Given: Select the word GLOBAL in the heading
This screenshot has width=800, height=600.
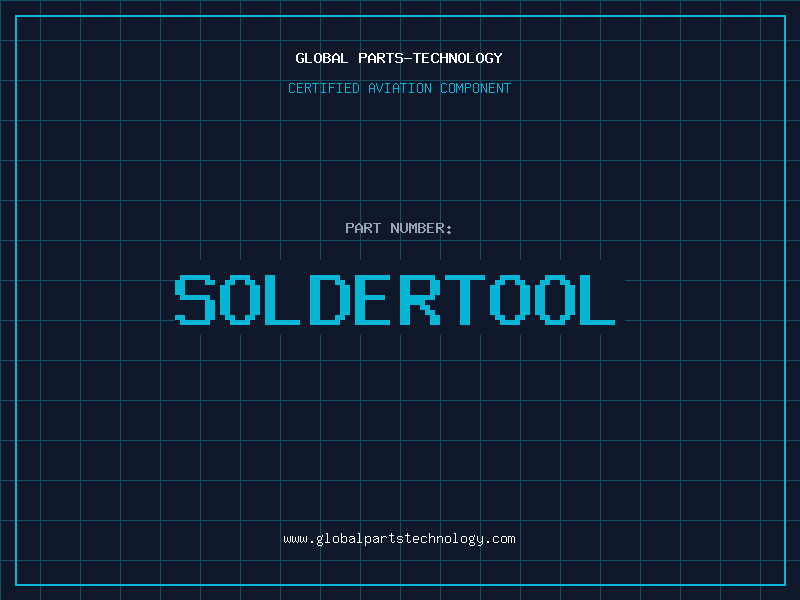Looking at the screenshot, I should click(322, 58).
